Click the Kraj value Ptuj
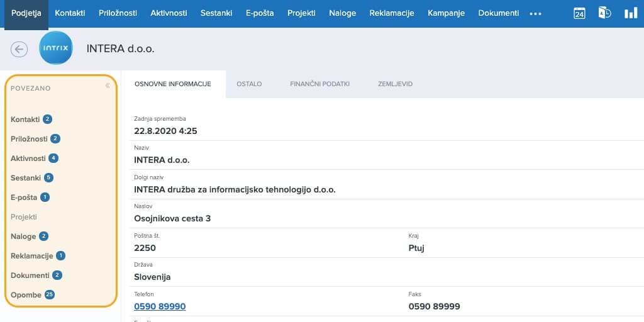 [x=416, y=248]
